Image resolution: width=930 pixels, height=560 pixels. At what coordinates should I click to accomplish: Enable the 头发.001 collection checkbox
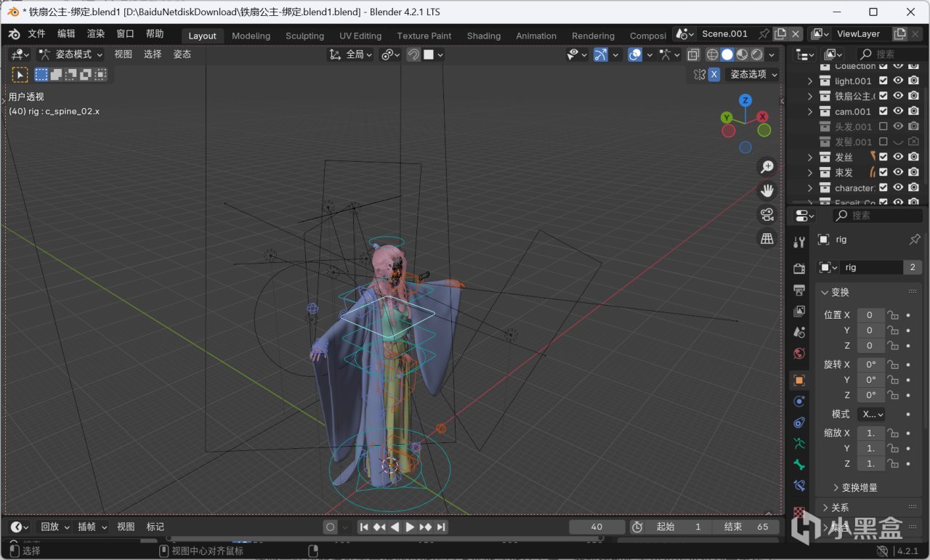(x=883, y=127)
